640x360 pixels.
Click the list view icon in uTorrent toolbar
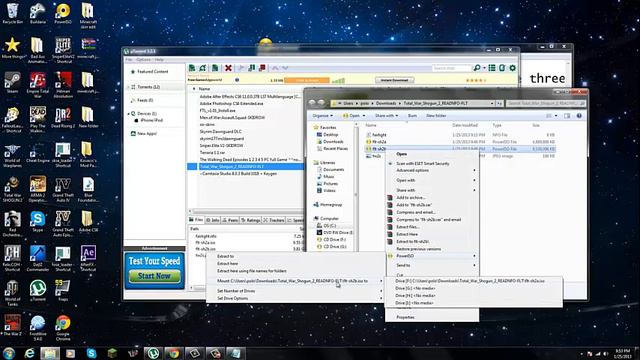click(x=492, y=68)
